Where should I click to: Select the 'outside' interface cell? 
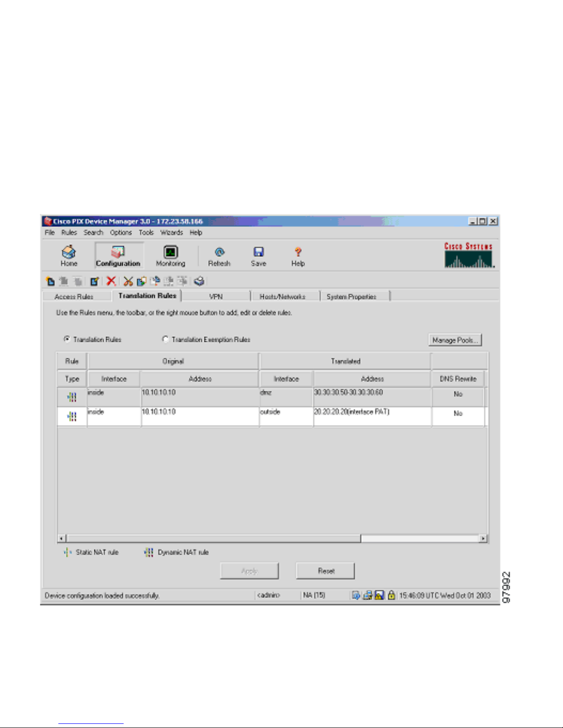(286, 417)
